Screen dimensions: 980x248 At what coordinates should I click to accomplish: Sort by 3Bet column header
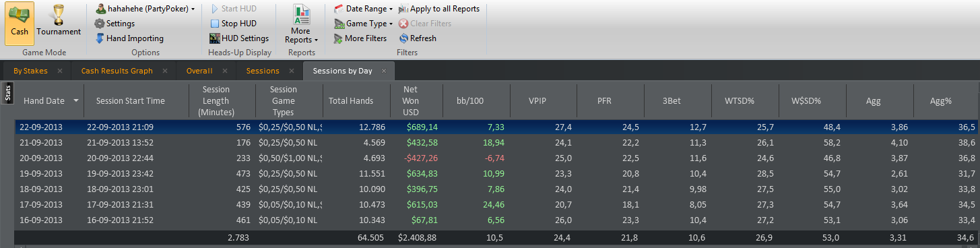click(672, 100)
